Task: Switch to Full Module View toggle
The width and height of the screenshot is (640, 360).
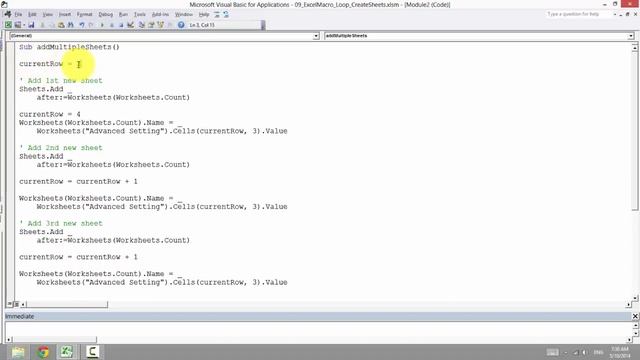Action: [16, 304]
